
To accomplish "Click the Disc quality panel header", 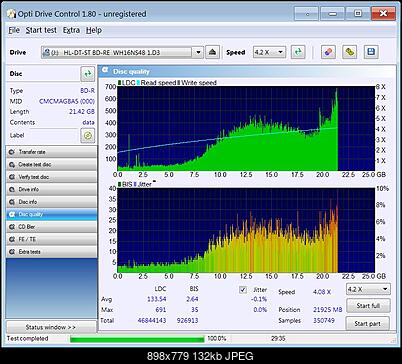I will (x=248, y=71).
